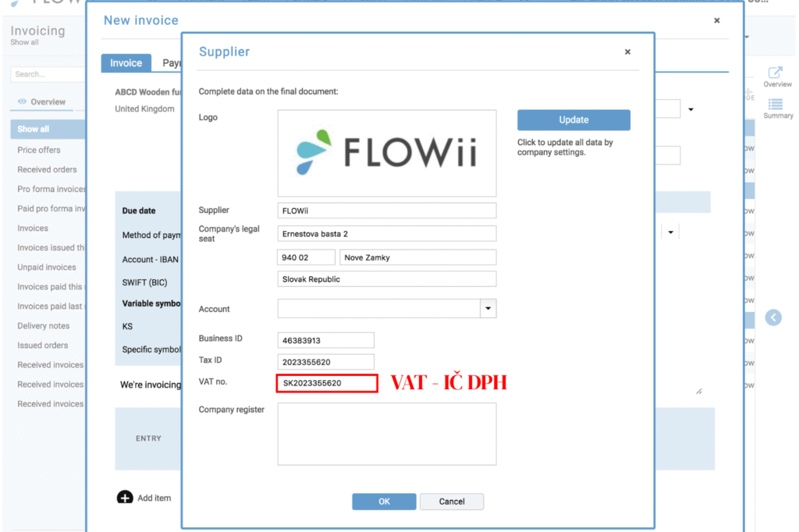The image size is (799, 532).
Task: Click the FLOWii logo image
Action: point(387,153)
